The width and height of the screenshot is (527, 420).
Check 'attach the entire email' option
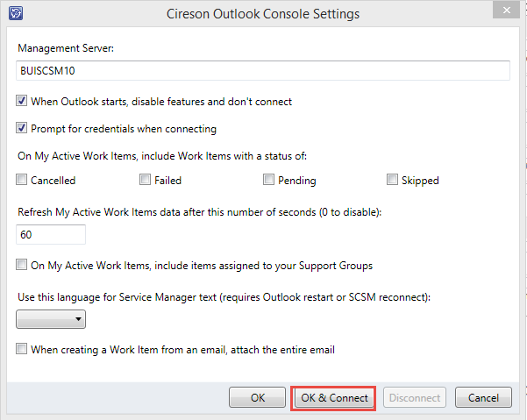click(x=22, y=350)
